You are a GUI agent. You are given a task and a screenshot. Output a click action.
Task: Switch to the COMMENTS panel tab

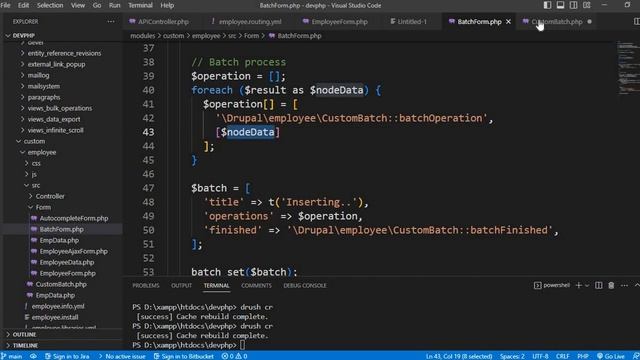click(256, 285)
